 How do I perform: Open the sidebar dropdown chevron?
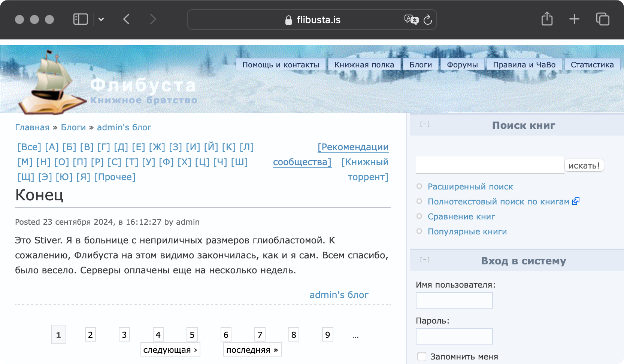(101, 19)
